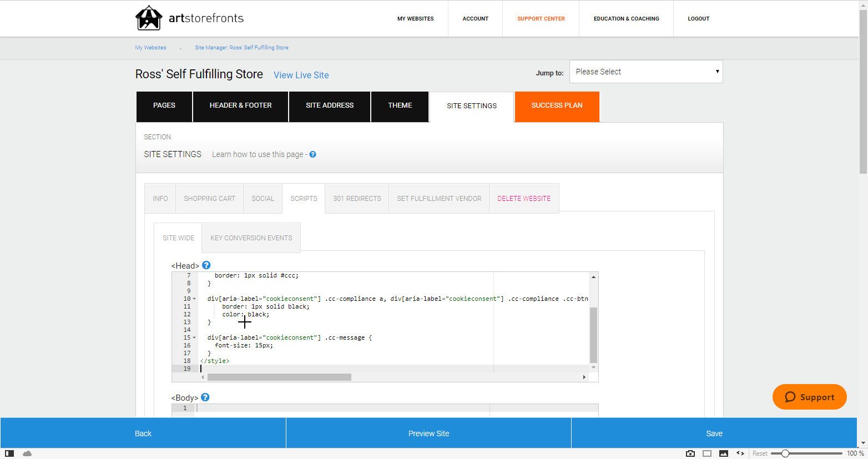Click the Head editor scroll up arrow
868x459 pixels.
pos(593,276)
